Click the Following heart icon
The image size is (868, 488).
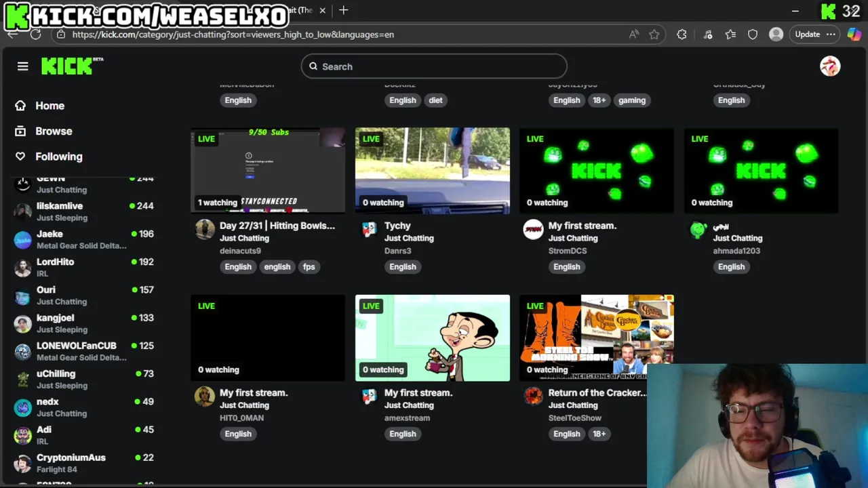tap(20, 157)
